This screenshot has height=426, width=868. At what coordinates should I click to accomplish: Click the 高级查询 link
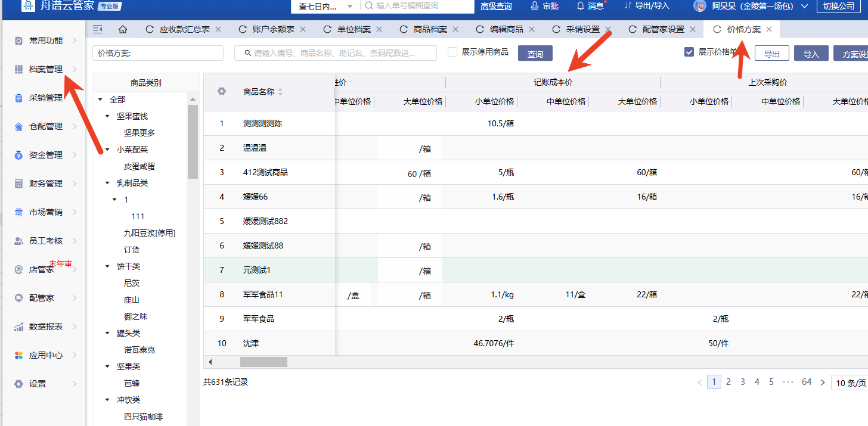[x=496, y=6]
